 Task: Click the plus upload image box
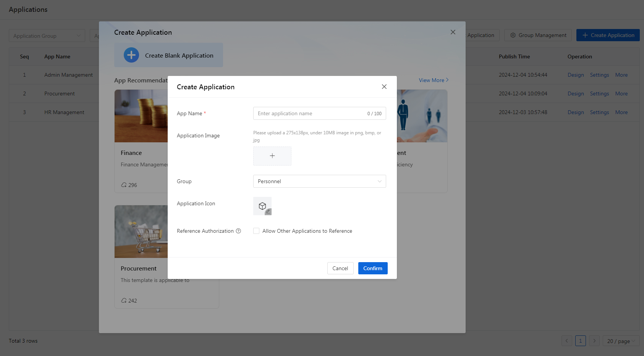coord(272,156)
